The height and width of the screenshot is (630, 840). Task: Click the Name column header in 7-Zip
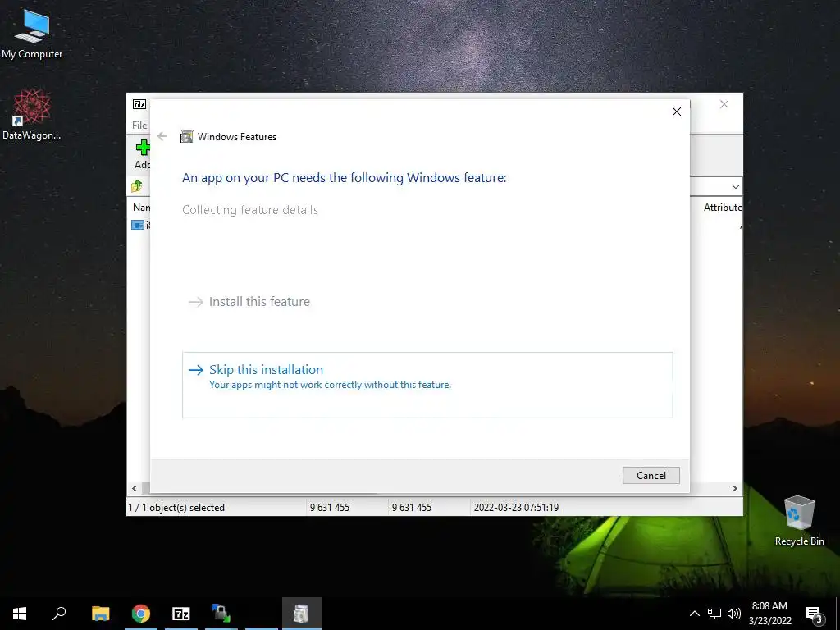141,208
